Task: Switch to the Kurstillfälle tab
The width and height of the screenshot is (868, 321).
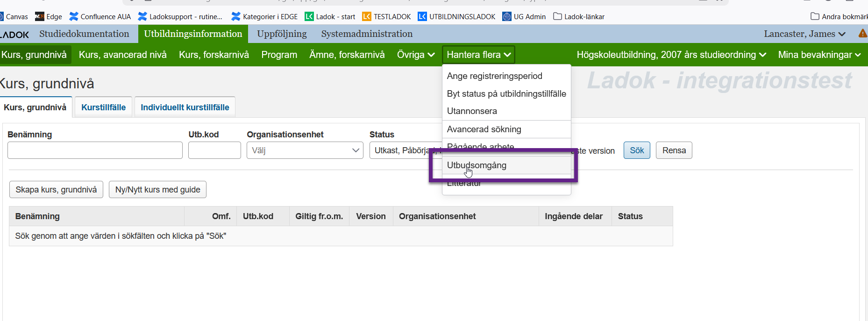Action: [103, 107]
